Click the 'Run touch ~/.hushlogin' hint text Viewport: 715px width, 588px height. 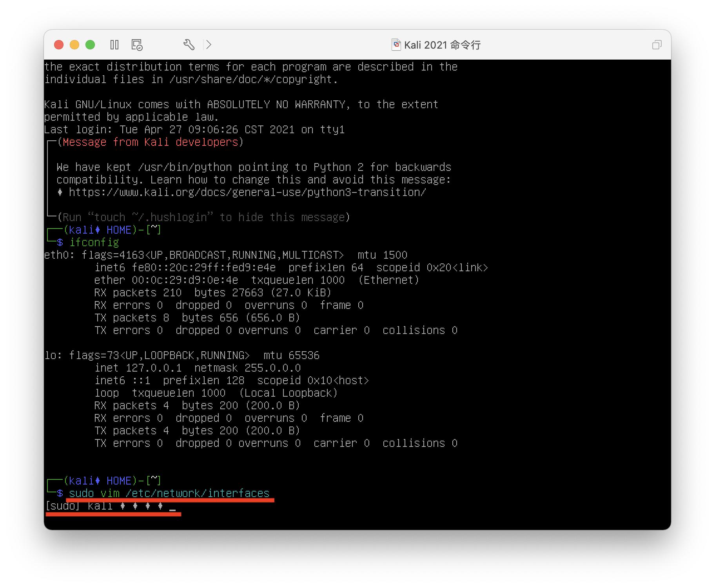(204, 217)
